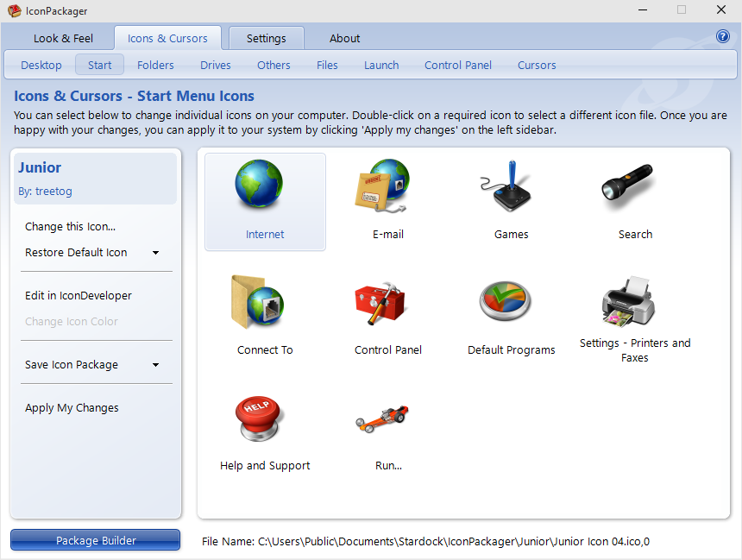
Task: Select the Help and Support button icon
Action: (x=259, y=419)
